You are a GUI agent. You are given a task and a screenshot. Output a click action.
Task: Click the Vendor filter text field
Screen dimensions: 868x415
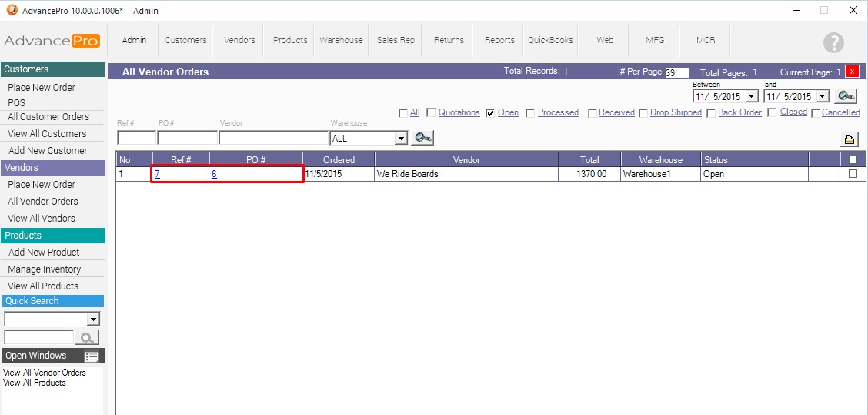tap(274, 139)
